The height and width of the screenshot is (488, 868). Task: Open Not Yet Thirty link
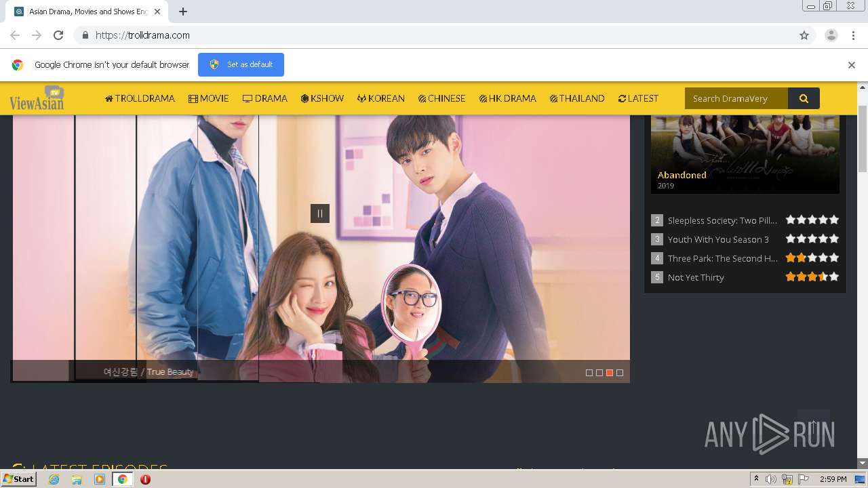pyautogui.click(x=696, y=277)
